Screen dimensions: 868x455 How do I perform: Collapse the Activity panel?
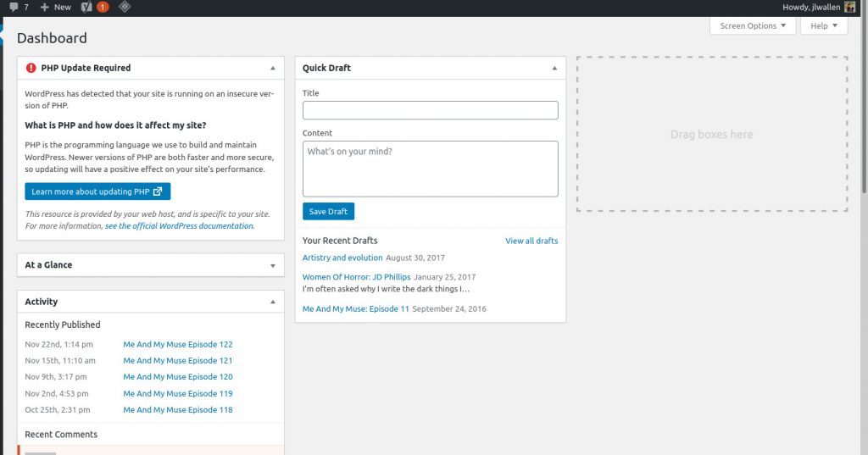coord(273,302)
